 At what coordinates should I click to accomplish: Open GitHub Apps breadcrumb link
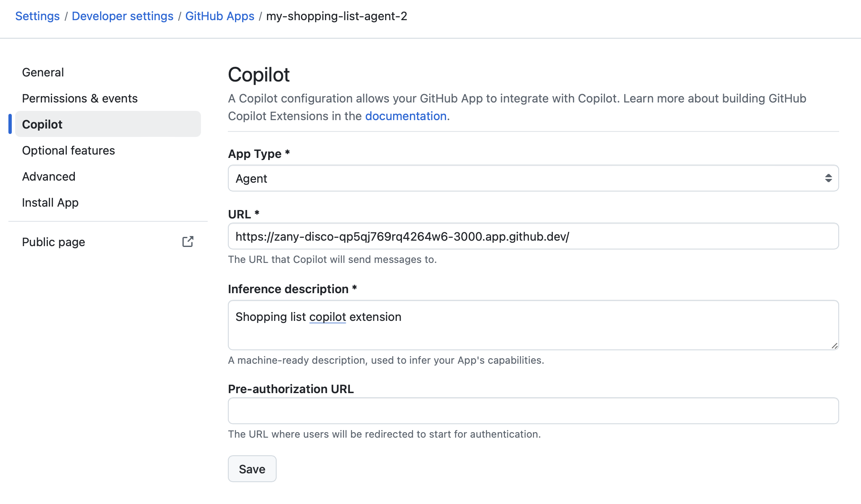click(219, 16)
